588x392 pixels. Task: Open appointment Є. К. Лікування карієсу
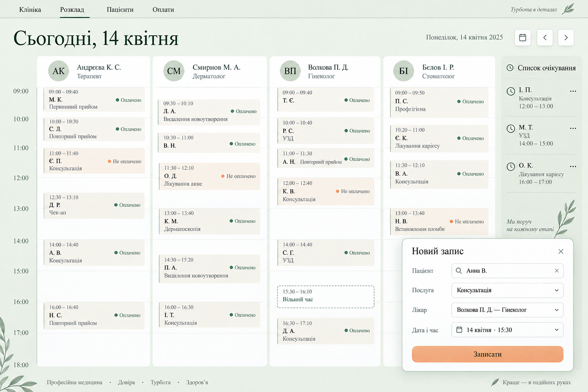point(439,138)
